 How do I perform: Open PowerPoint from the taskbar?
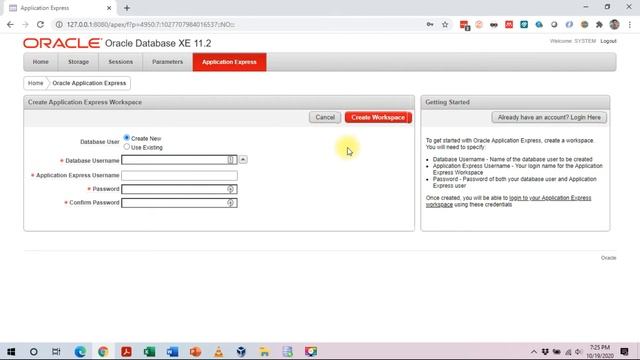click(195, 351)
